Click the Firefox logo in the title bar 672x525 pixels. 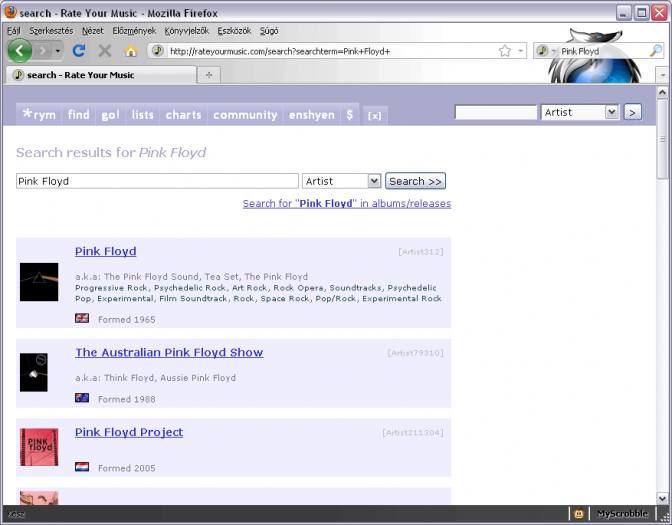(x=10, y=12)
